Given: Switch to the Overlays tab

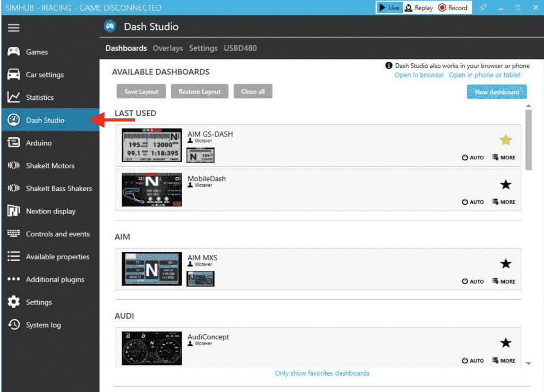Looking at the screenshot, I should [x=167, y=48].
